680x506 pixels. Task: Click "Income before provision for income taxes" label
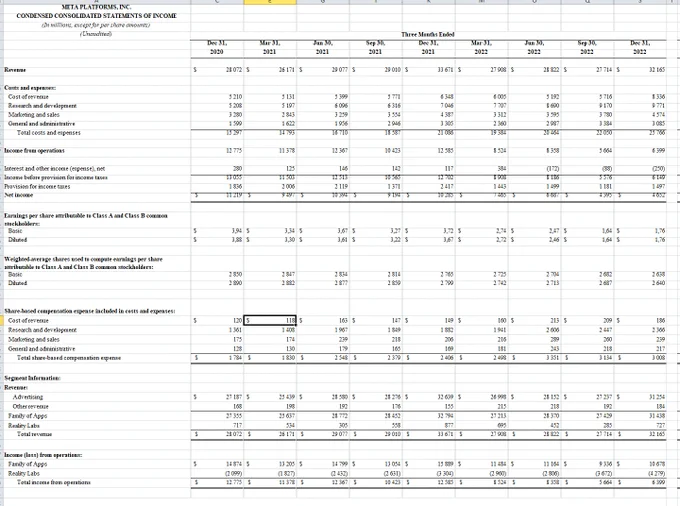[56, 177]
